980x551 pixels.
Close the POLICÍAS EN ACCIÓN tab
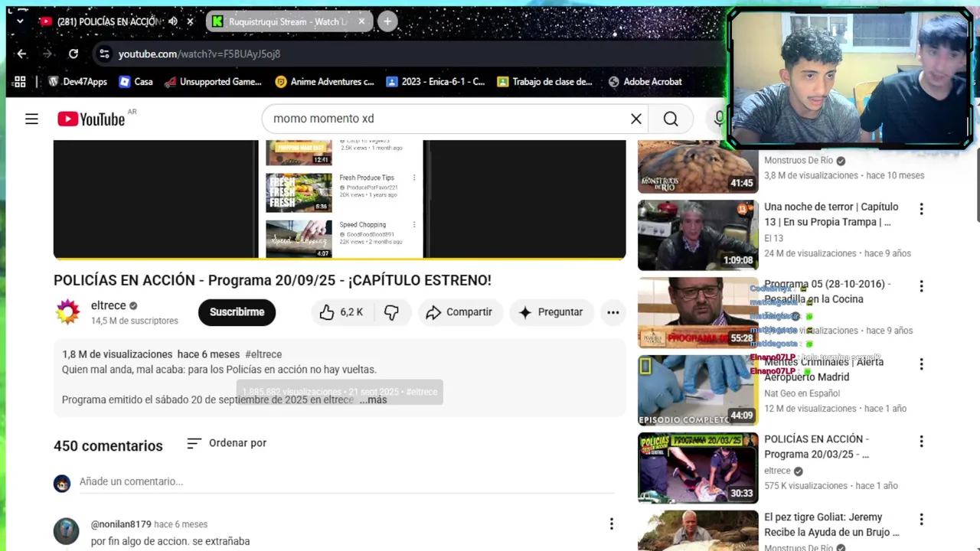[x=191, y=21]
